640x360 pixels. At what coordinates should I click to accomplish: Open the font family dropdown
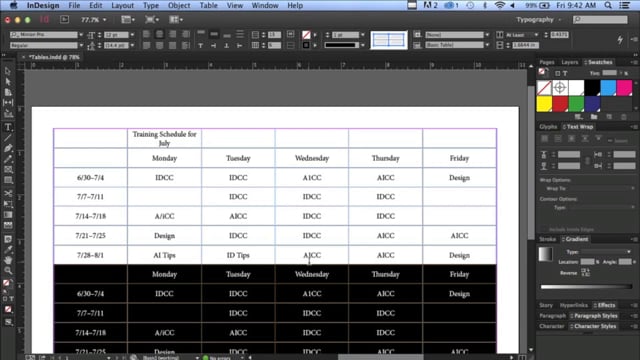click(x=81, y=35)
